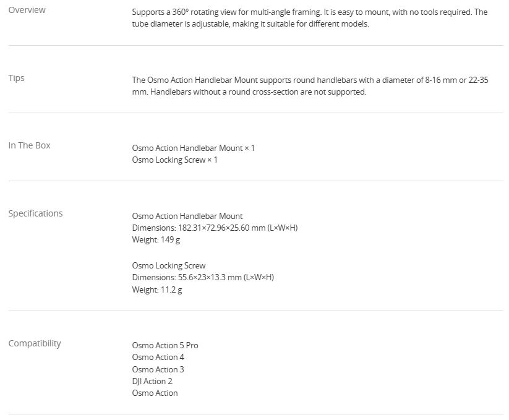Click the Specifications section heading
This screenshot has height=420, width=509.
(x=35, y=213)
